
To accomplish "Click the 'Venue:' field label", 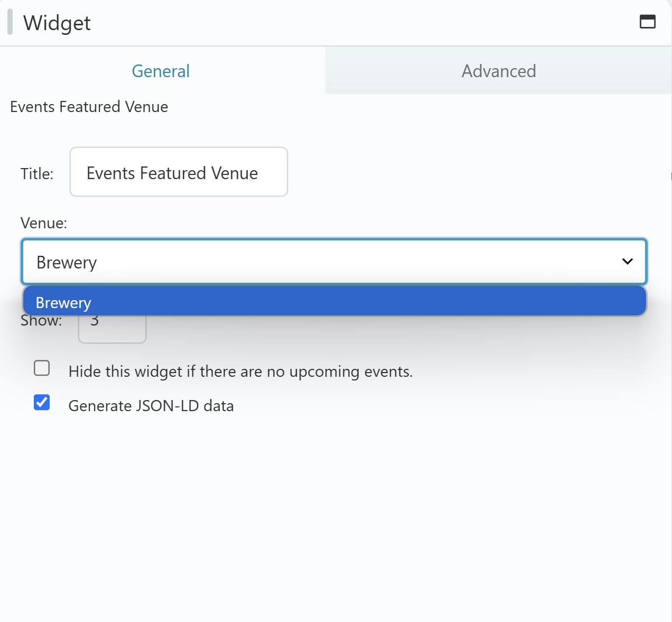I will [44, 223].
